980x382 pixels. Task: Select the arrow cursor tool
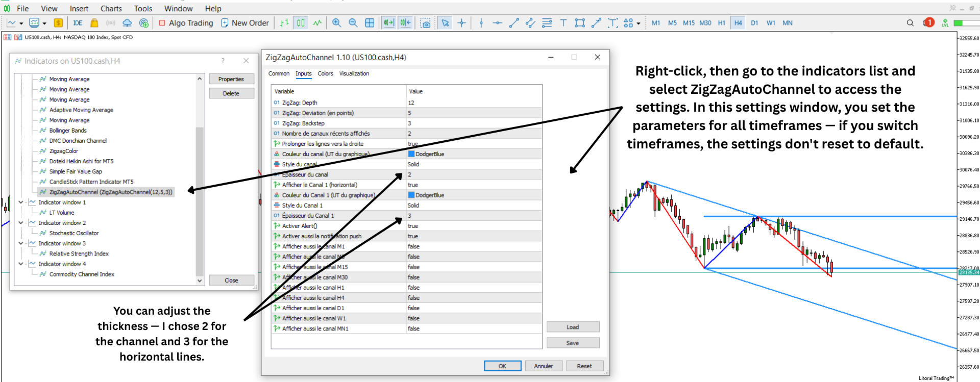pos(445,23)
